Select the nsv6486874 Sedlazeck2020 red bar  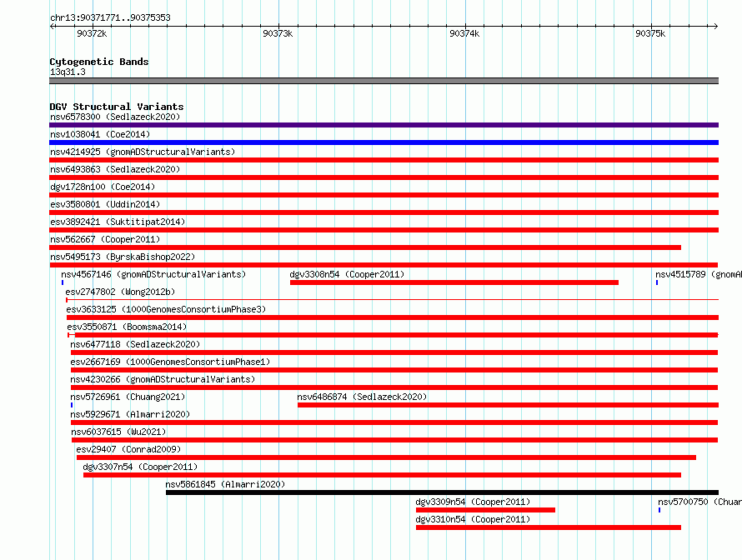[509, 405]
